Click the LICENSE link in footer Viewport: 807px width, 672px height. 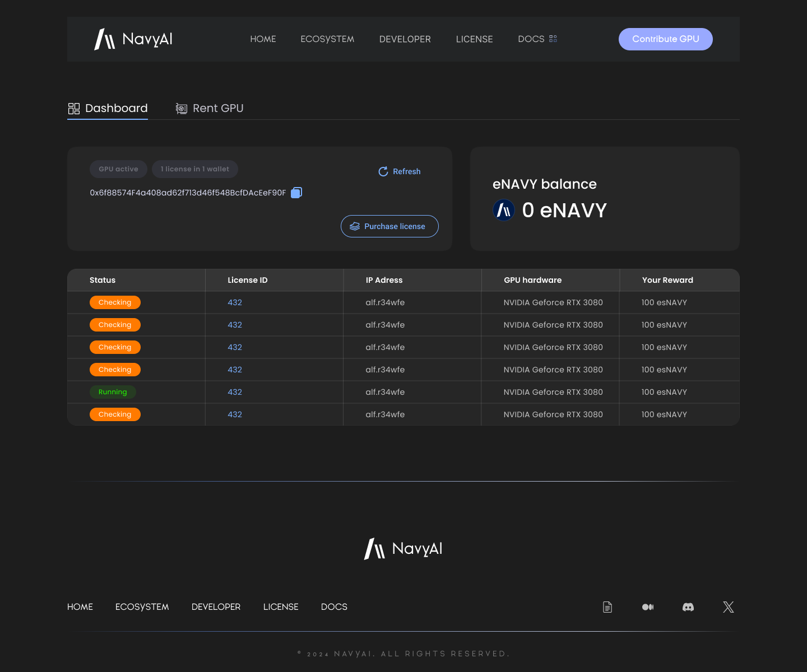(x=281, y=607)
